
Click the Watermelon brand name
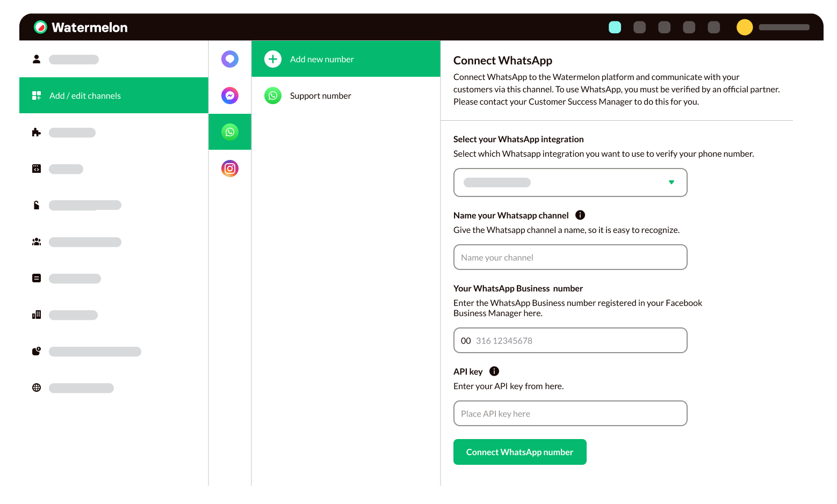pos(90,27)
